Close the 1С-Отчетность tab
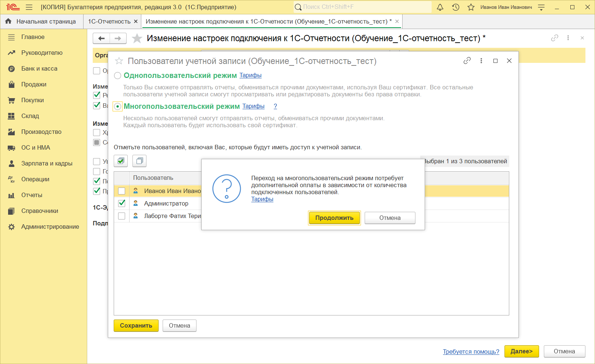The image size is (595, 364). coord(136,21)
